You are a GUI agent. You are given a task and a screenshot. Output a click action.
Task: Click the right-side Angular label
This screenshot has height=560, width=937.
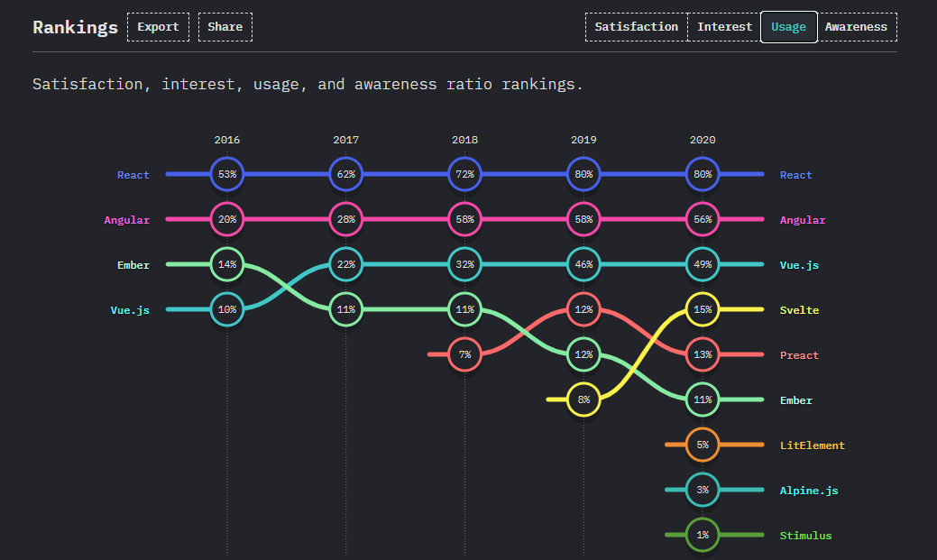pos(803,220)
